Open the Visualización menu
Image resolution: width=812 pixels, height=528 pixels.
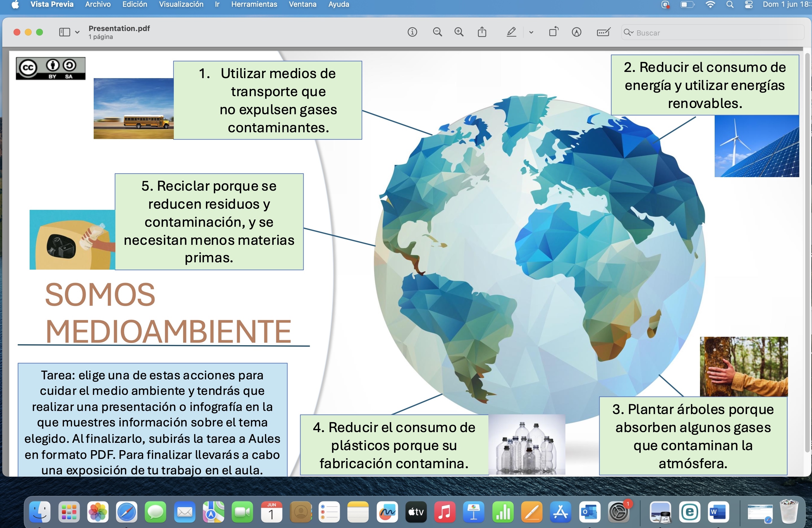click(x=181, y=5)
